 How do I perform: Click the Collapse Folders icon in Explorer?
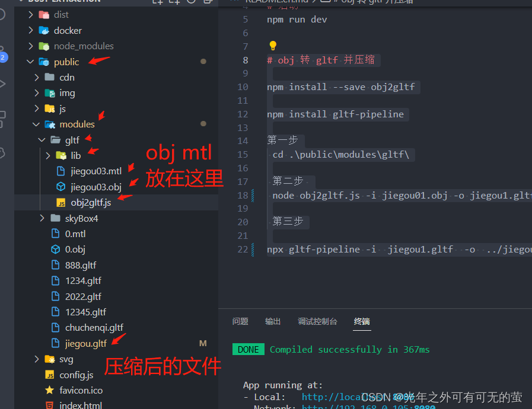click(208, 3)
